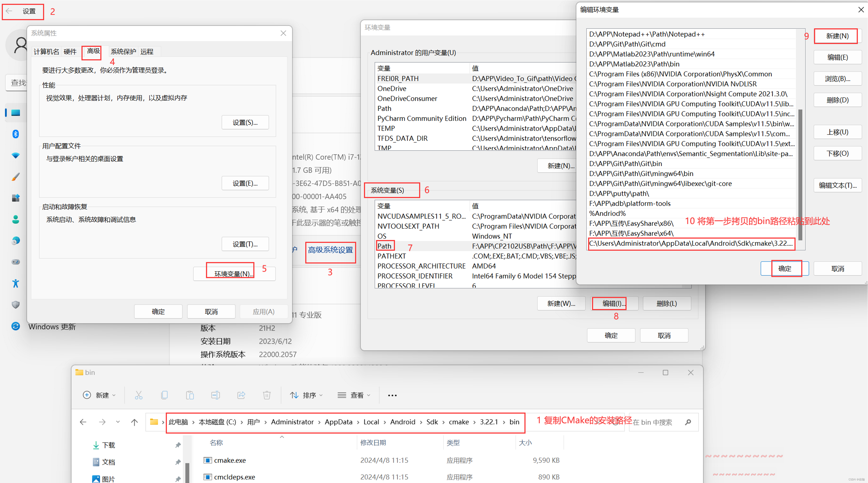The width and height of the screenshot is (868, 483).
Task: Click the Bluetooth icon in Settings sidebar
Action: pyautogui.click(x=15, y=134)
